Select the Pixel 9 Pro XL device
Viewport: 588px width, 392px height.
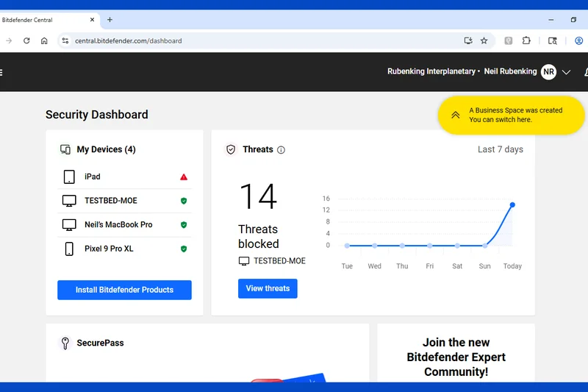tap(124, 249)
